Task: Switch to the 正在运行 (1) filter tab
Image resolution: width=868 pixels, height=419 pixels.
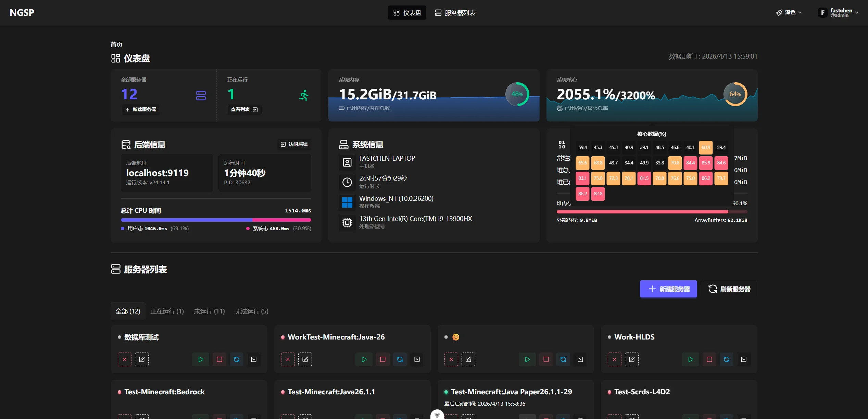Action: click(167, 311)
